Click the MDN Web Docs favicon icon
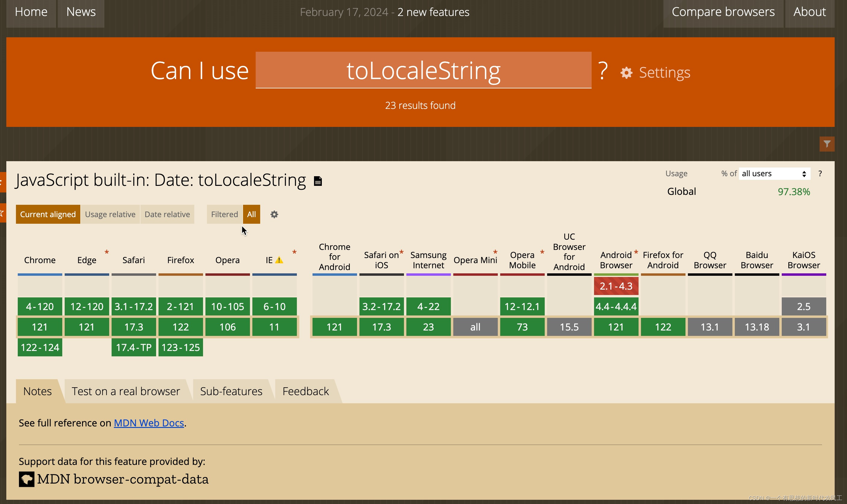Viewport: 847px width, 504px height. (x=26, y=479)
